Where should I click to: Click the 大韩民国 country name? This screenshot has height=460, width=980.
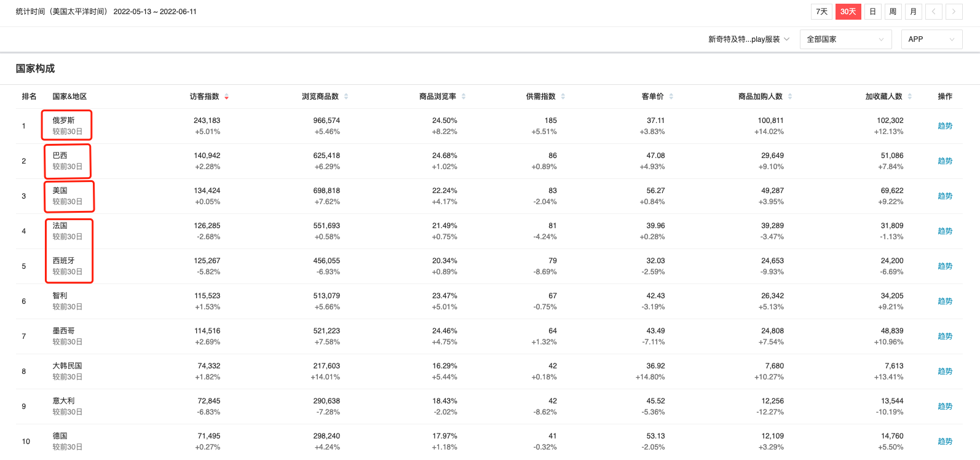67,366
